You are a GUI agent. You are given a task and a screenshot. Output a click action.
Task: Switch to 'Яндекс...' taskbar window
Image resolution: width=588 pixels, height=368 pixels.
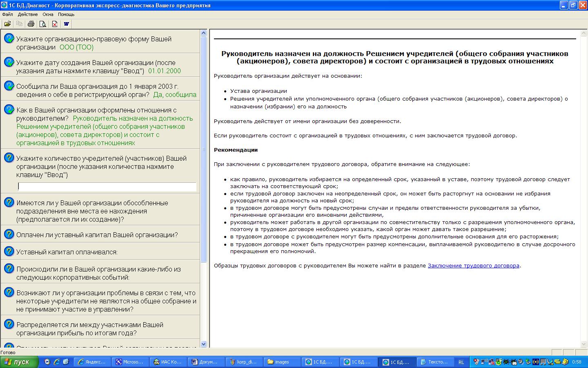[x=93, y=362]
